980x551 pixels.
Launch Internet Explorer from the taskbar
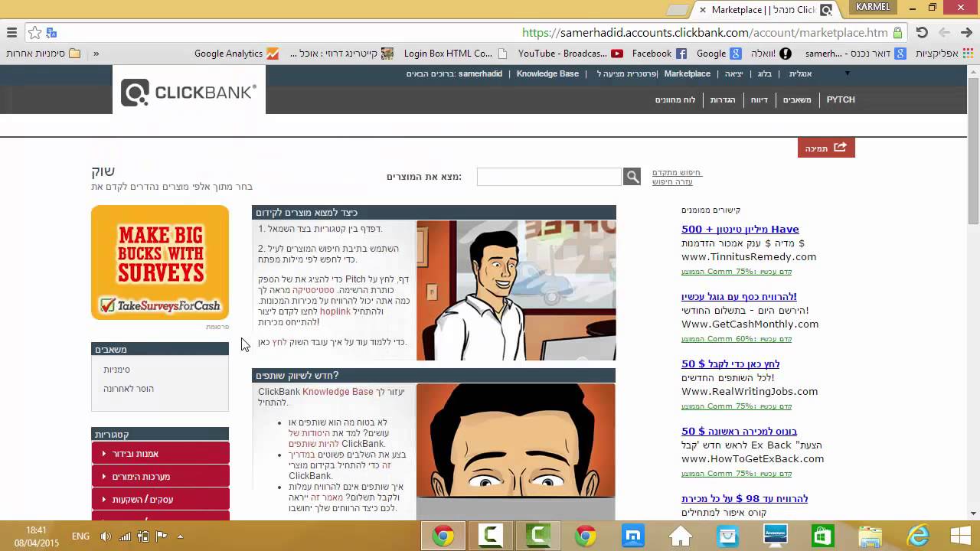(x=917, y=536)
